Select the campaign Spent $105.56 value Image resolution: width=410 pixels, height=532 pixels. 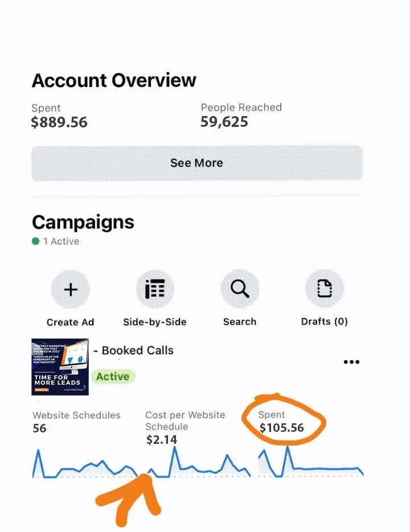coord(281,428)
